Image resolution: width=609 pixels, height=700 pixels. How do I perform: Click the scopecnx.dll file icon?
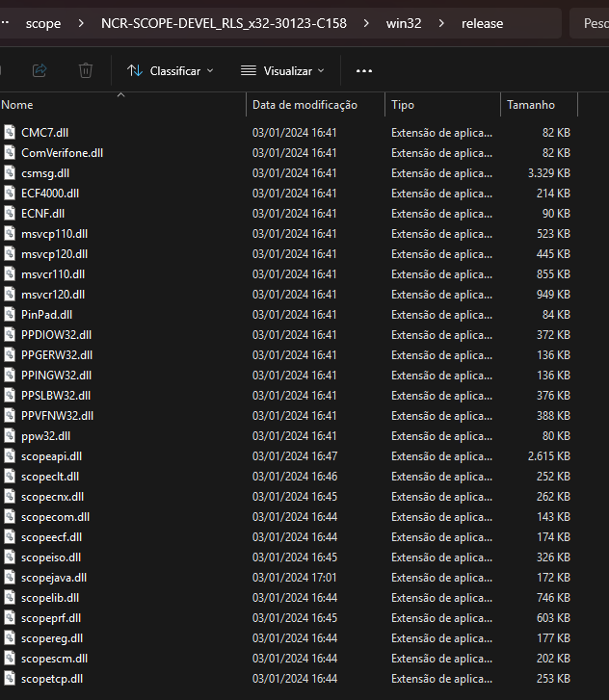[10, 497]
